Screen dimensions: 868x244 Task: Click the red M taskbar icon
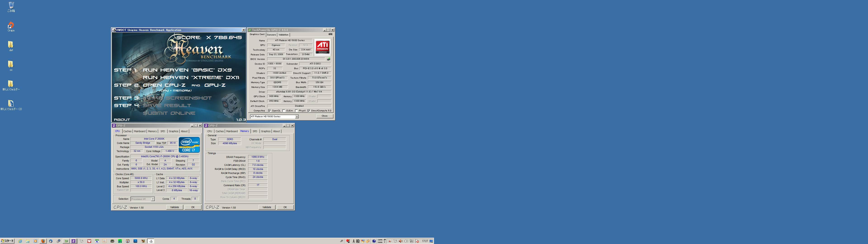coord(89,241)
